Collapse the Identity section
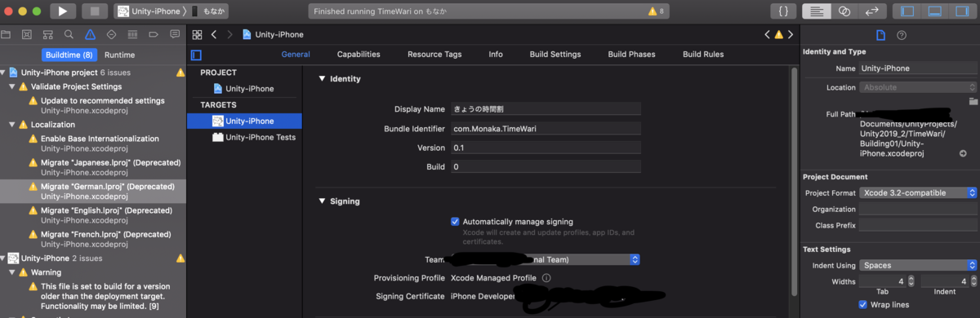980x318 pixels. (322, 79)
